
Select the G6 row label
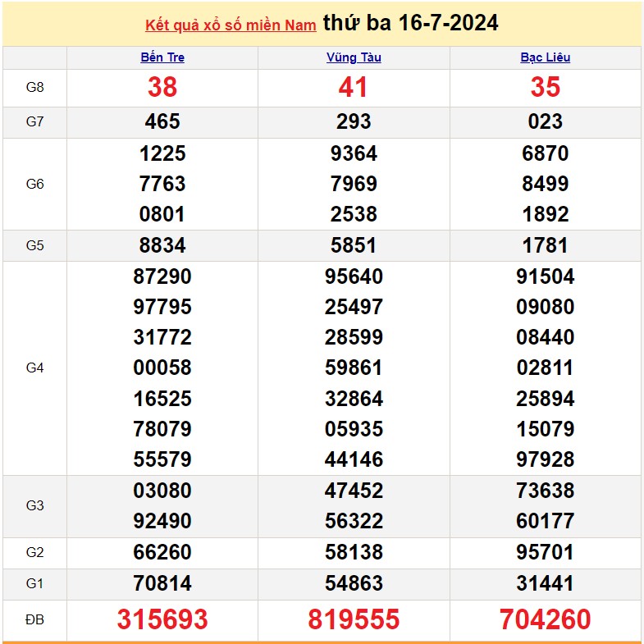35,184
